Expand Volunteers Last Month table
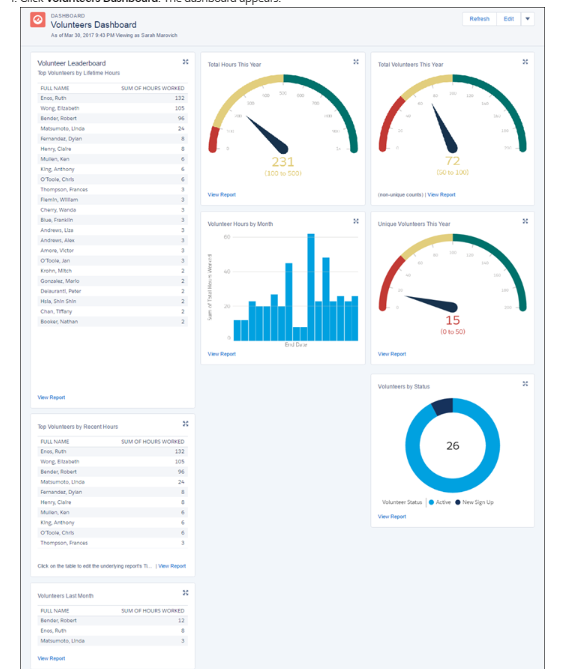 coord(186,593)
